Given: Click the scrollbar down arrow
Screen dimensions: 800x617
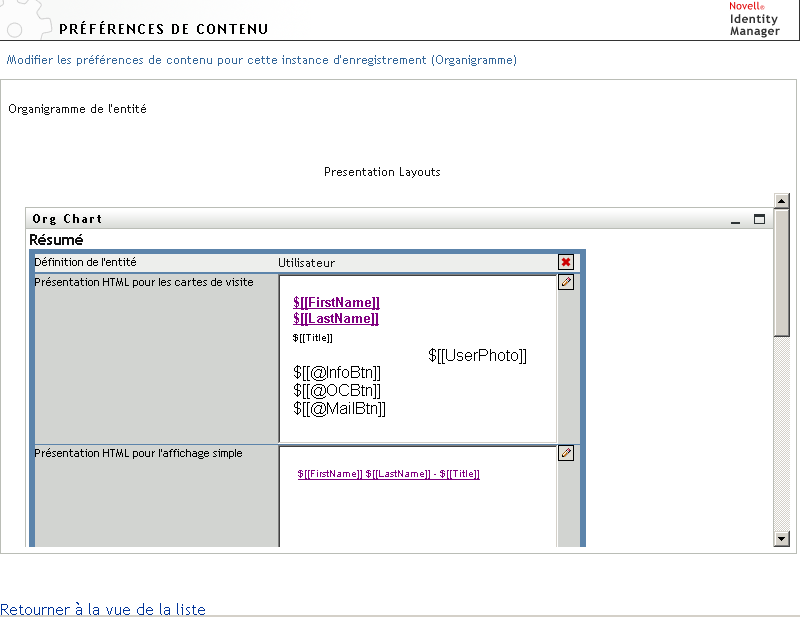Looking at the screenshot, I should click(782, 539).
